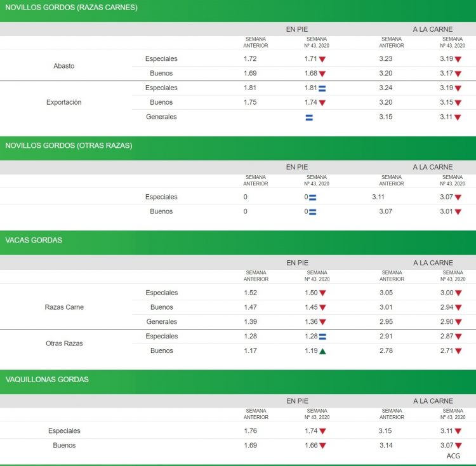
Task: Click the red down arrow next to 1.36
Action: (x=322, y=323)
